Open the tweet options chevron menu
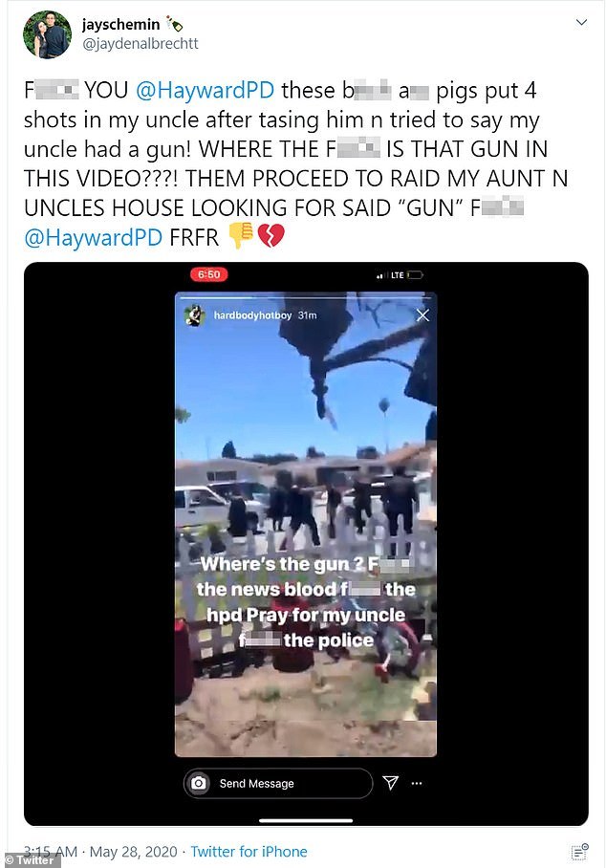This screenshot has width=606, height=868. click(581, 22)
